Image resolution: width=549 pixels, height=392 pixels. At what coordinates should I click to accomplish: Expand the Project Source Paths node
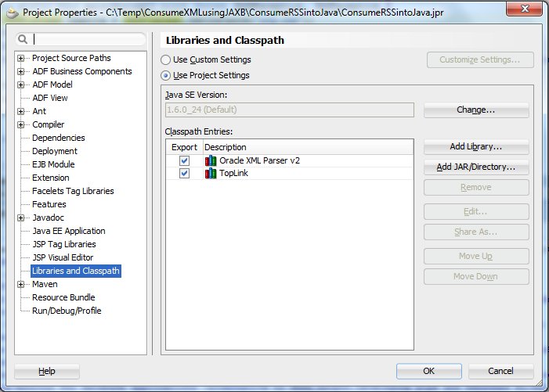[x=21, y=59]
